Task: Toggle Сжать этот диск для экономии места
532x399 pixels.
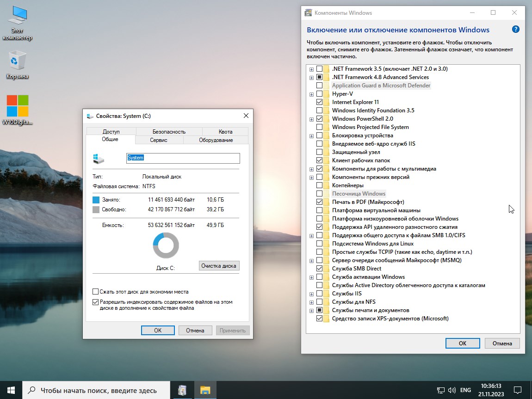Action: (96, 292)
